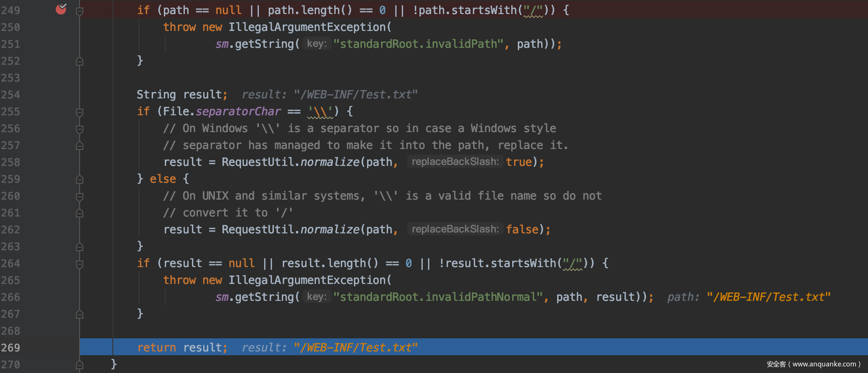Collapse the path null-check block at line 249
This screenshot has height=373, width=868.
point(80,11)
